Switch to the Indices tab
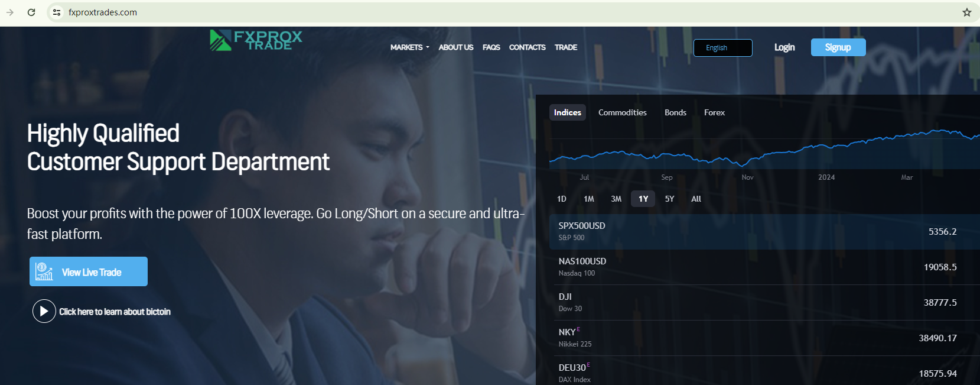The height and width of the screenshot is (385, 980). [x=568, y=112]
